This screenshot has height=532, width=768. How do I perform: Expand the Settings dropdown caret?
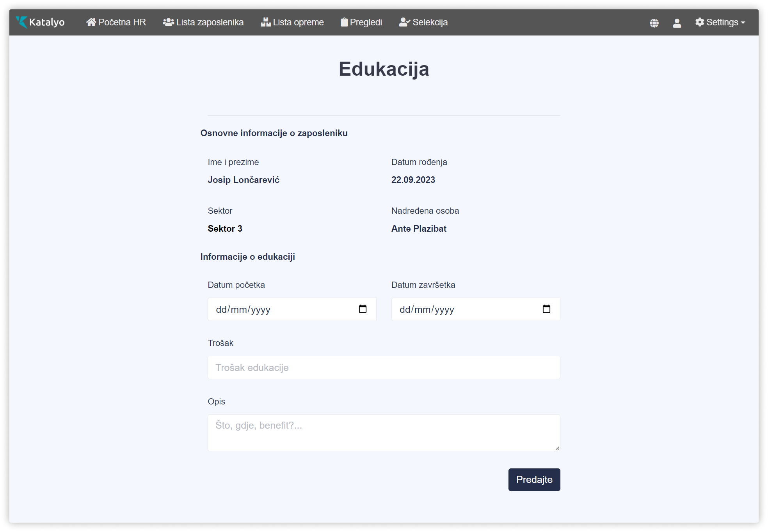pyautogui.click(x=743, y=23)
